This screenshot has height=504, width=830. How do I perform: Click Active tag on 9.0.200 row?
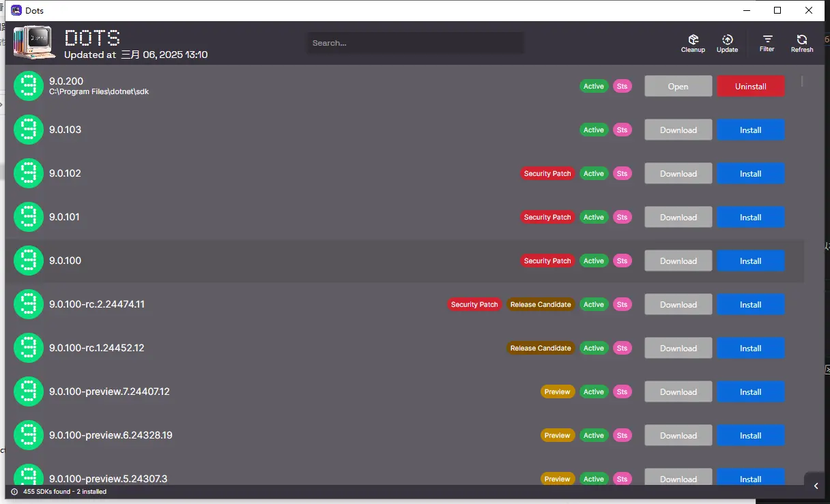(594, 87)
